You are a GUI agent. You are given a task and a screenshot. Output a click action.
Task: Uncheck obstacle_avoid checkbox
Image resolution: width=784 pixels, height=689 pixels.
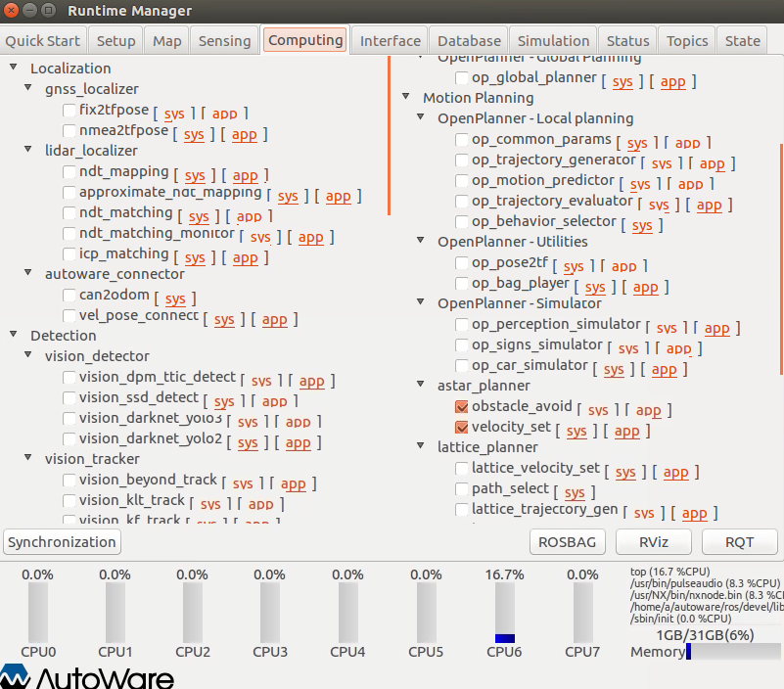click(462, 406)
